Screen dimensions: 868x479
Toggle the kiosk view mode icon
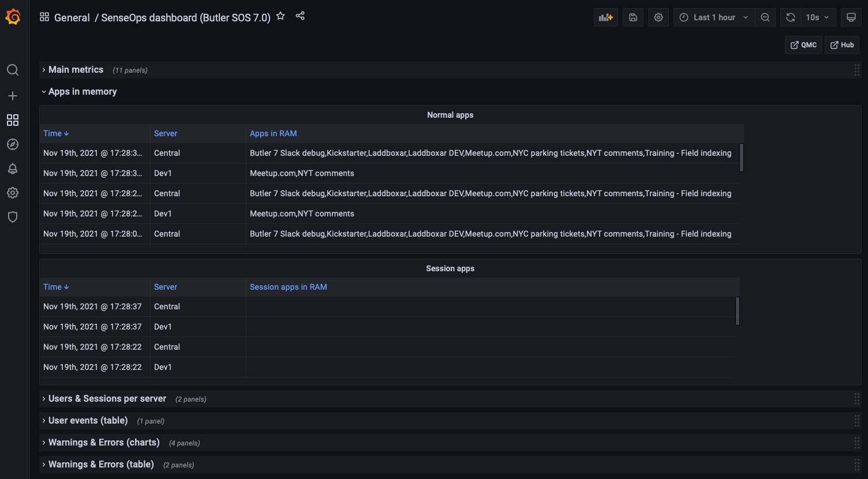[851, 17]
